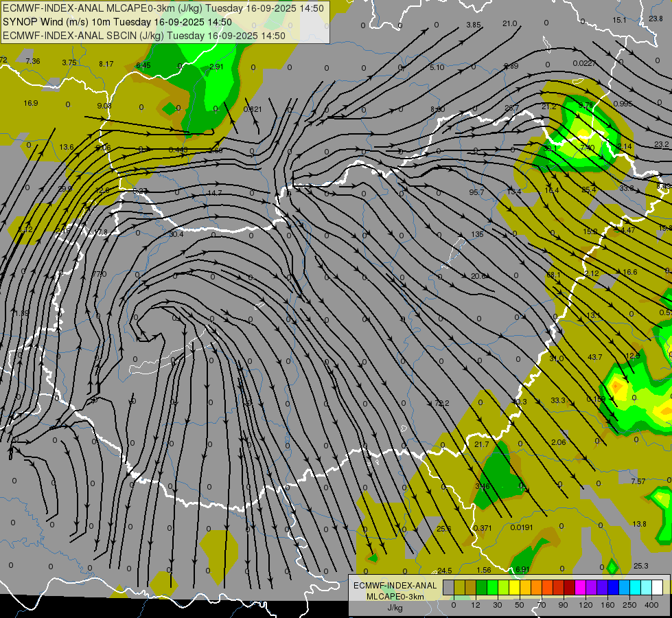This screenshot has width=672, height=618.
Task: Click the map value '6.91'
Action: [523, 569]
